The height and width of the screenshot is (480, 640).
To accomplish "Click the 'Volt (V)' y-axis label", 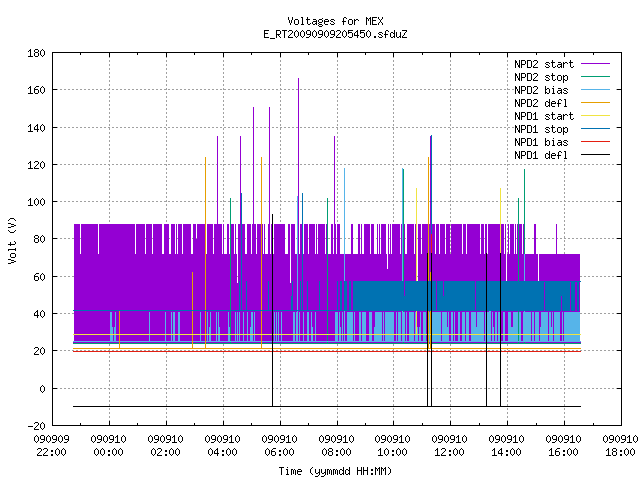I will point(13,240).
